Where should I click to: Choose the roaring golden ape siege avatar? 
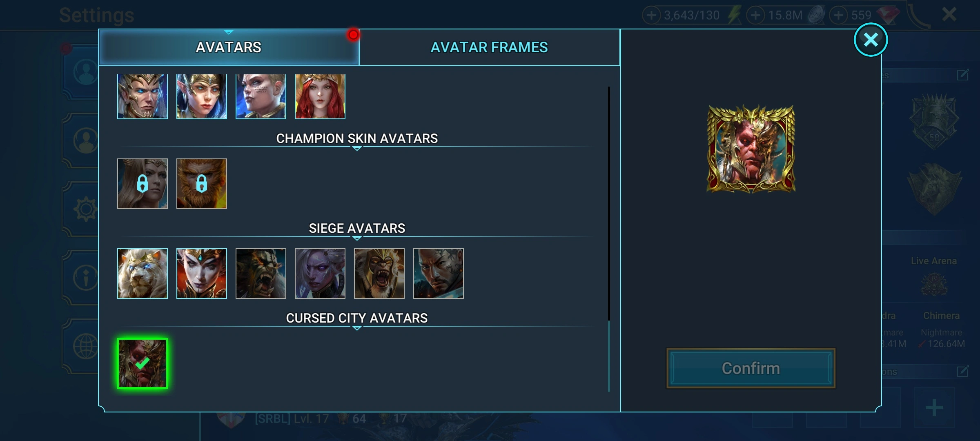pyautogui.click(x=379, y=274)
